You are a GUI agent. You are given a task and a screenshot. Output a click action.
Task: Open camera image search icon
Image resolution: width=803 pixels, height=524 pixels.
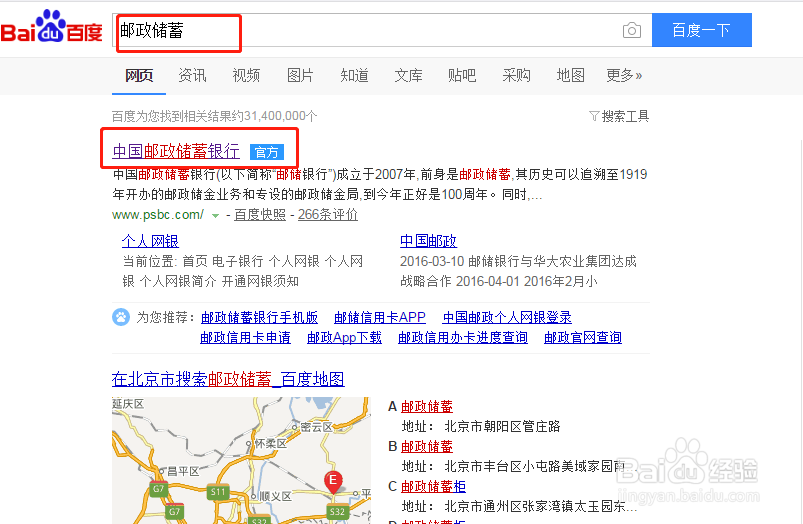click(631, 31)
